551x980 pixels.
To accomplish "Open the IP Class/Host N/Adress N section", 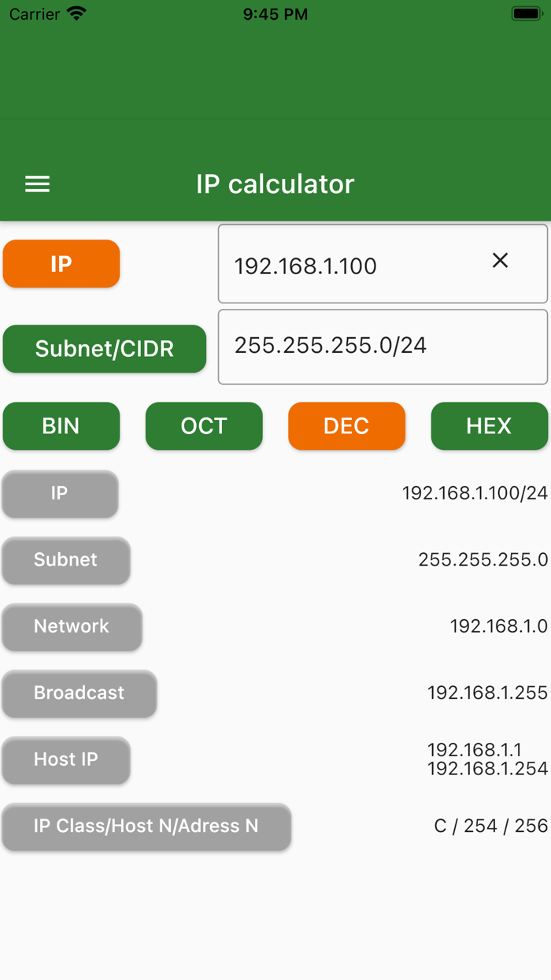I will click(146, 827).
